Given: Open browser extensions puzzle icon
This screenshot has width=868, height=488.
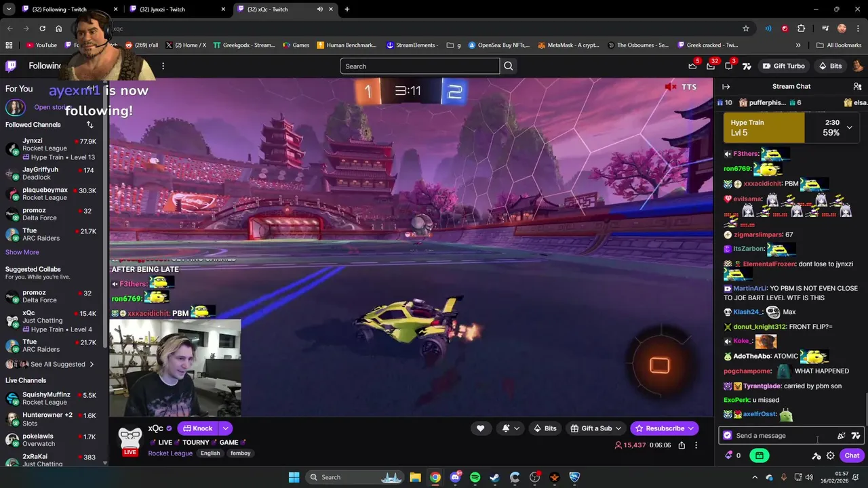Looking at the screenshot, I should pos(801,28).
